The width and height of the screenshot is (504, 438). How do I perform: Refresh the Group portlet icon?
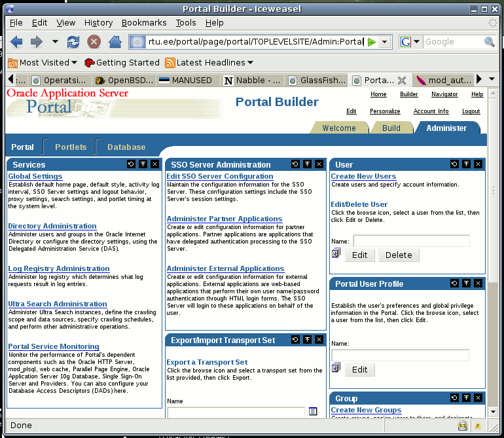coord(454,398)
